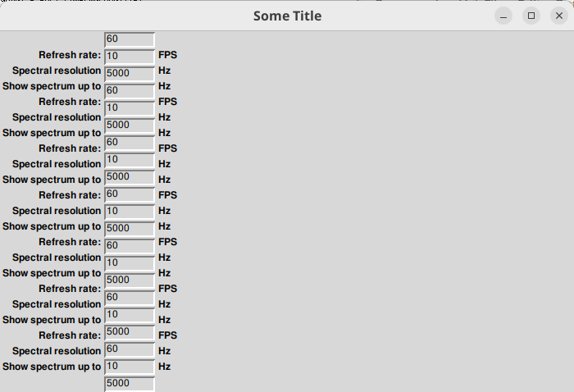
Task: Focus the 5000 field beside the first Spectral resolution
Action: pyautogui.click(x=130, y=73)
